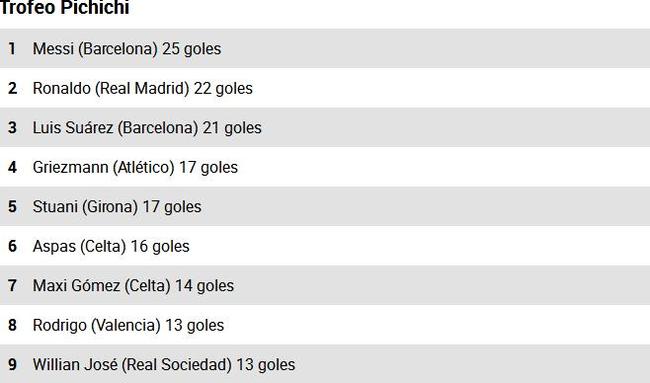Click the Maxi Gómez (Celta) 14 goles row

pyautogui.click(x=325, y=285)
